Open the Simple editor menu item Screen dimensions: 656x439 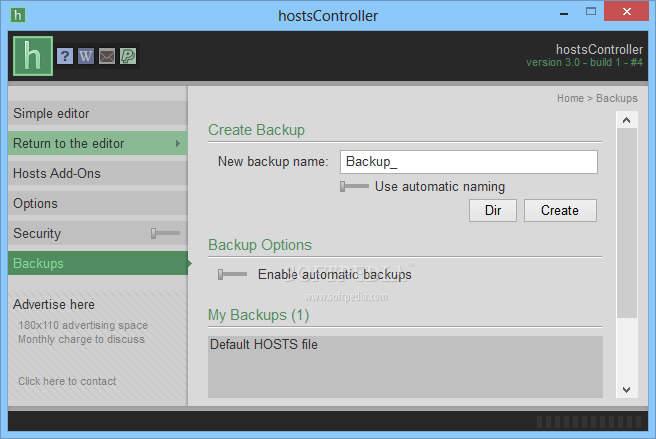[x=97, y=113]
